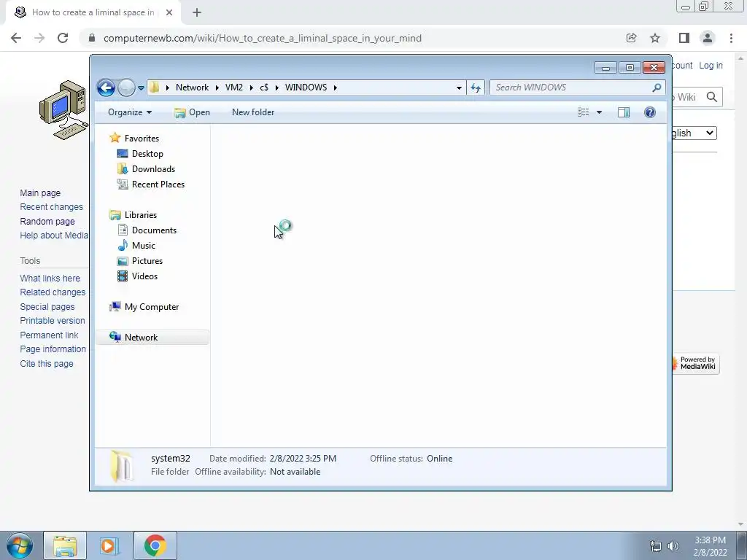Click search magnifier icon in Explorer
This screenshot has height=560, width=747.
click(657, 87)
